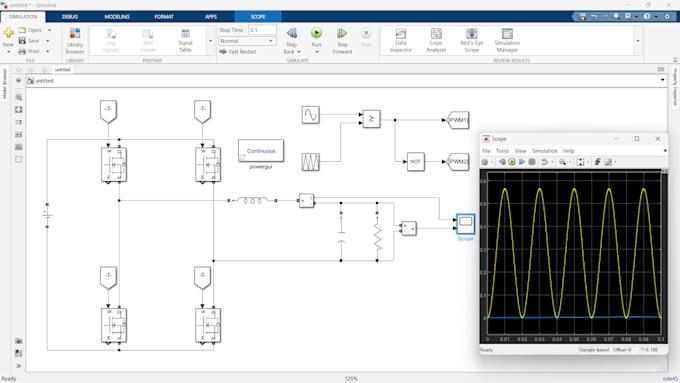
Task: Click Step Forward in Scope toolbar
Action: point(522,162)
